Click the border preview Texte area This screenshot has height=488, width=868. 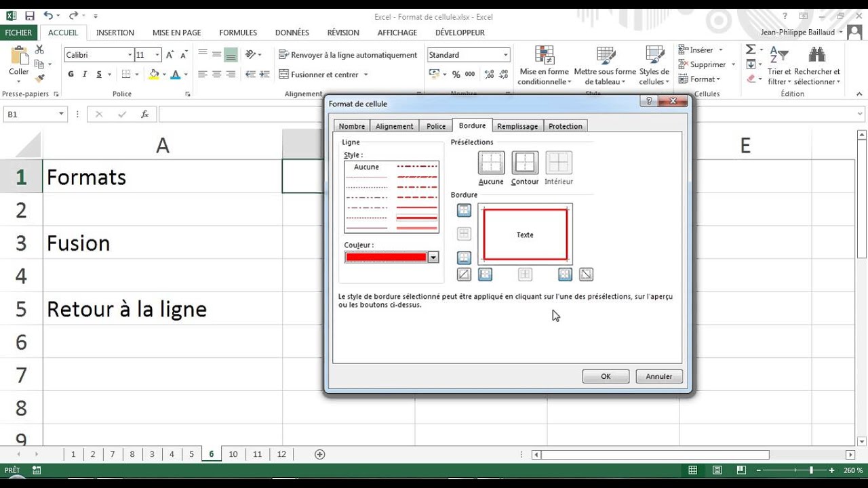click(525, 235)
